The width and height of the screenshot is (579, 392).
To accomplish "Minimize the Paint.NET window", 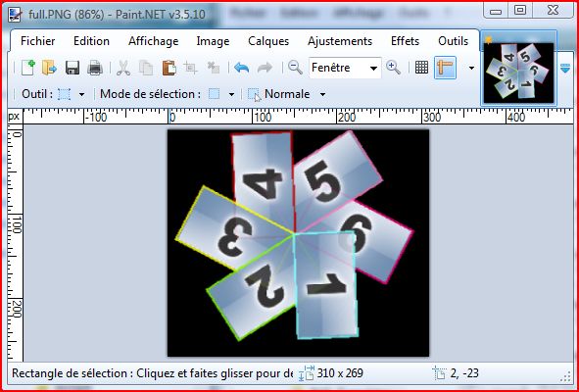I will coord(496,11).
